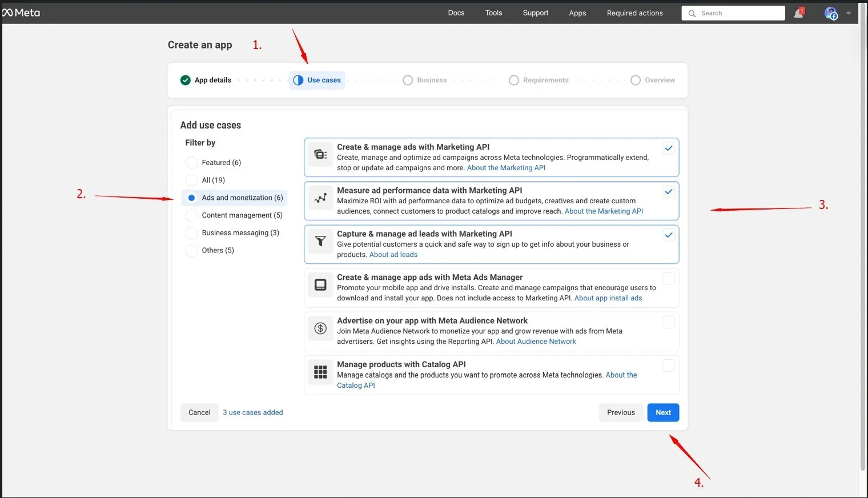The height and width of the screenshot is (498, 868).
Task: Go to the Business step
Action: (x=425, y=80)
